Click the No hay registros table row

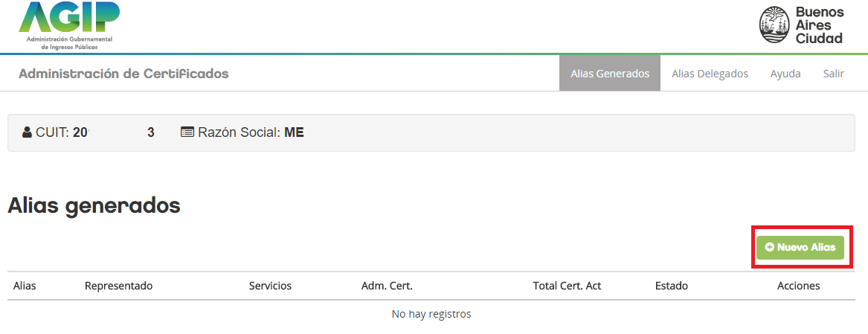pyautogui.click(x=431, y=314)
